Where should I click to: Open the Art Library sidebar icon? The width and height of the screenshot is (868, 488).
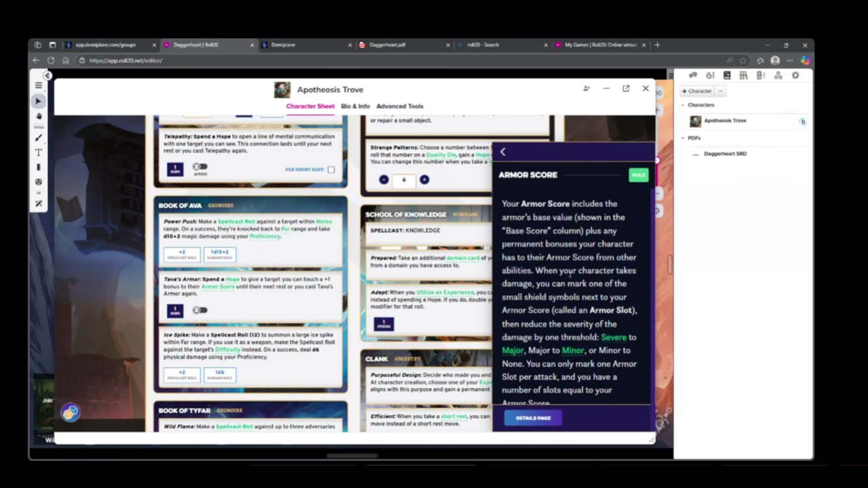pyautogui.click(x=710, y=75)
